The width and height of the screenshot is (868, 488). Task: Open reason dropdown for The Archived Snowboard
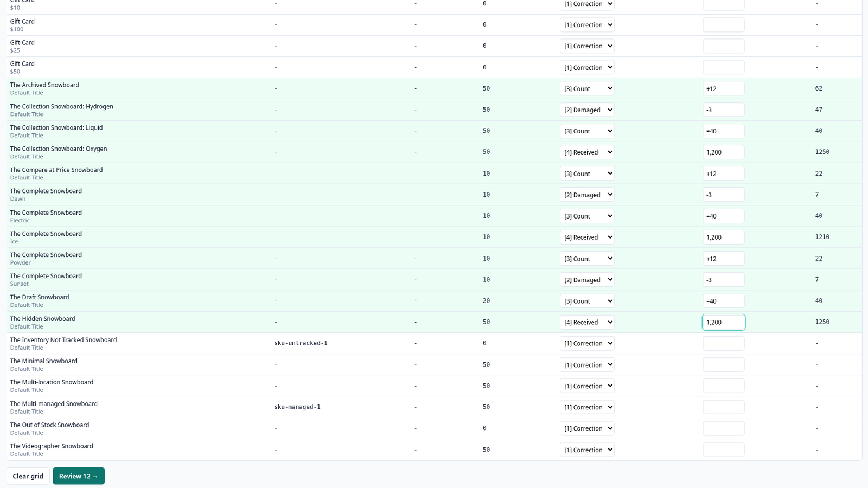click(x=587, y=88)
